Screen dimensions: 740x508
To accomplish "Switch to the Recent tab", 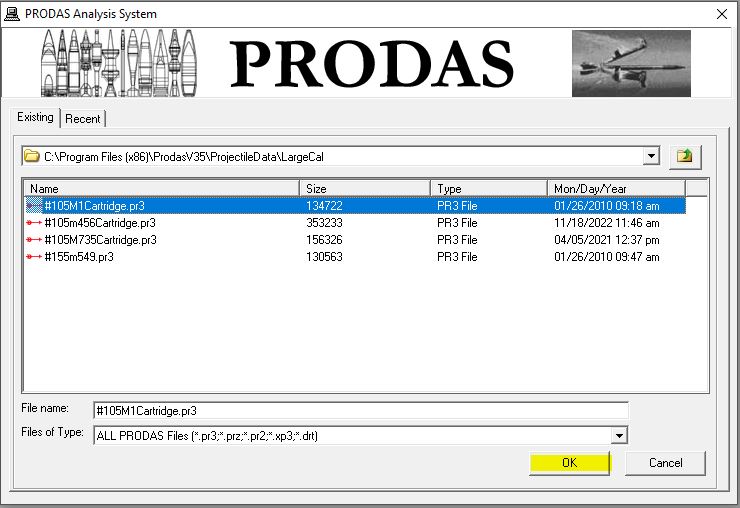I will point(83,119).
